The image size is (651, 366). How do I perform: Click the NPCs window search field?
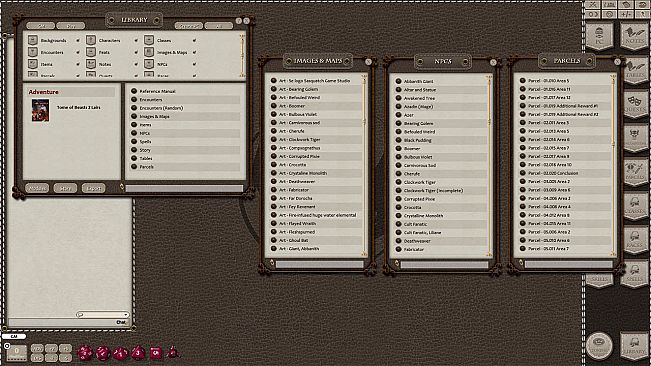[x=444, y=264]
